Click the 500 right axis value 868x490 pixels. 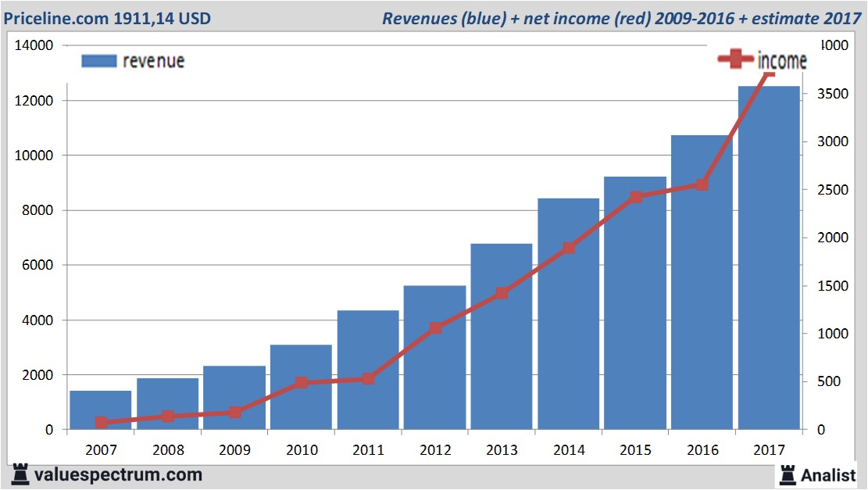(828, 381)
